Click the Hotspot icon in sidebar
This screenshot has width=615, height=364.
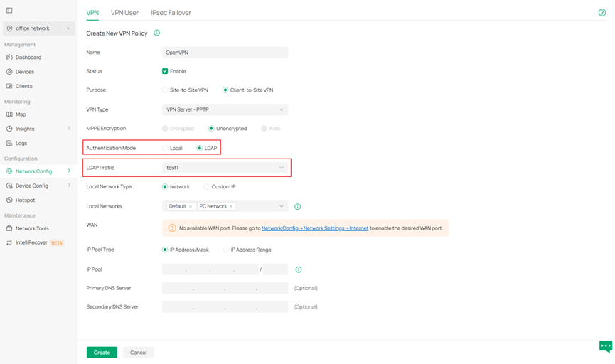coord(9,200)
